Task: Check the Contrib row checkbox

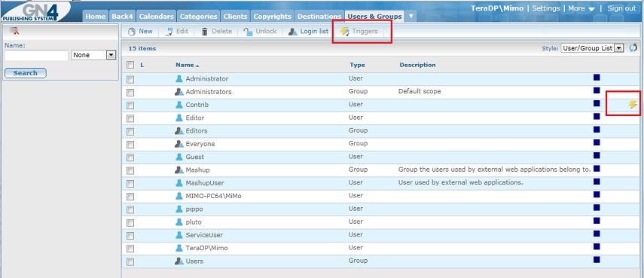Action: coord(130,105)
